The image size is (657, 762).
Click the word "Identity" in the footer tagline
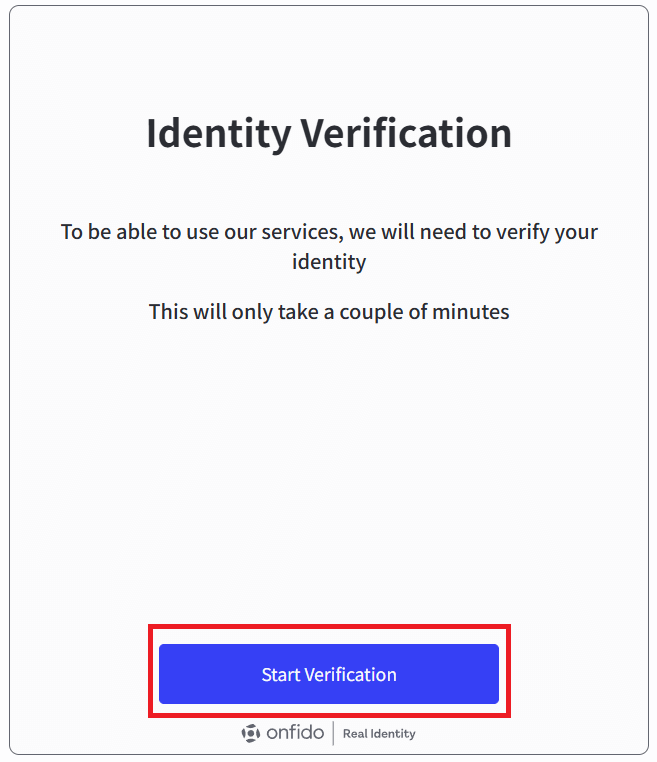393,734
